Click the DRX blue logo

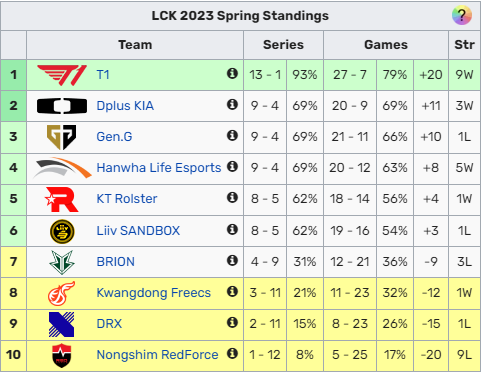[62, 324]
